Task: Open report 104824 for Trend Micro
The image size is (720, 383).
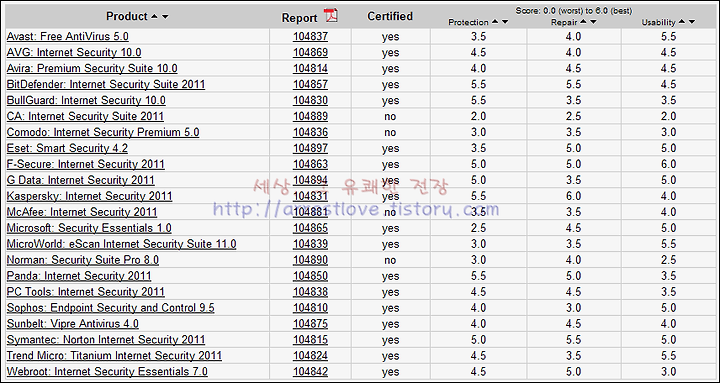Action: coord(310,356)
